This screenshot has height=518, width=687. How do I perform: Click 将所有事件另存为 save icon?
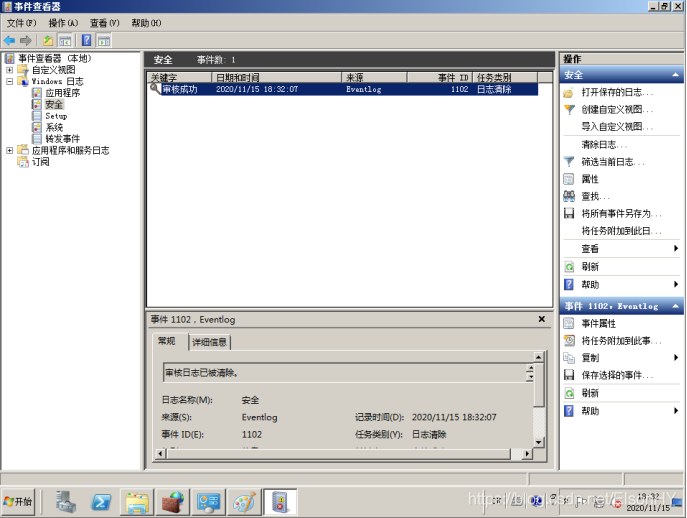click(569, 213)
